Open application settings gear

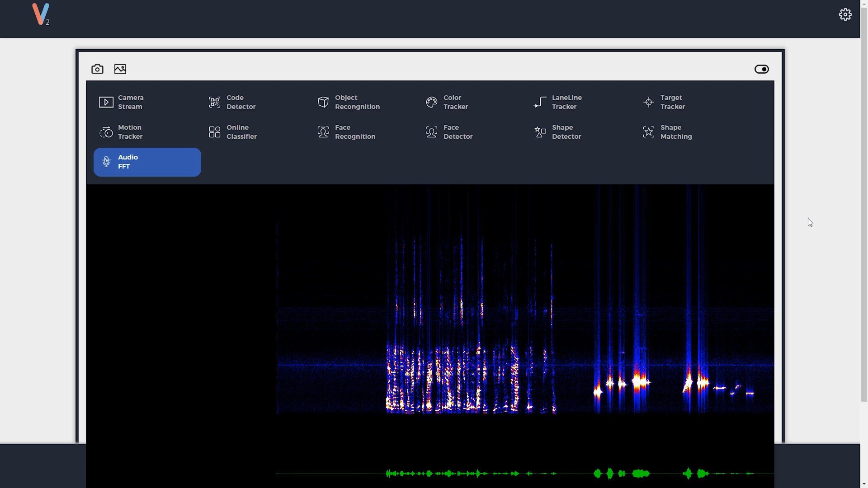click(x=845, y=14)
